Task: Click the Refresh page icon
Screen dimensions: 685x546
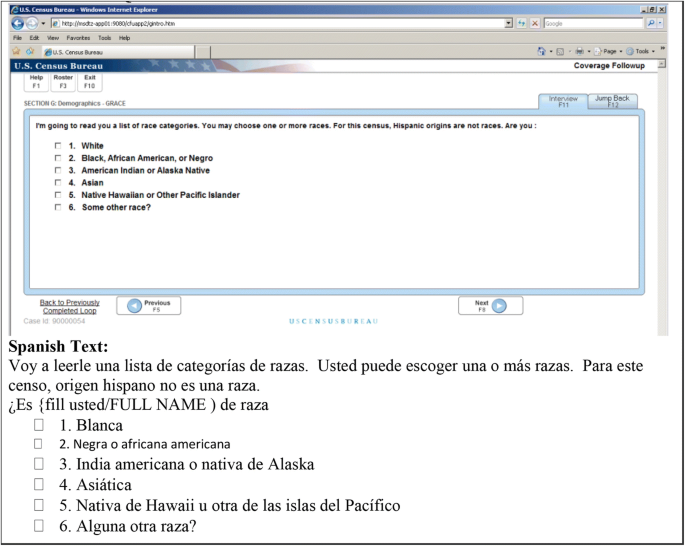Action: coord(522,23)
